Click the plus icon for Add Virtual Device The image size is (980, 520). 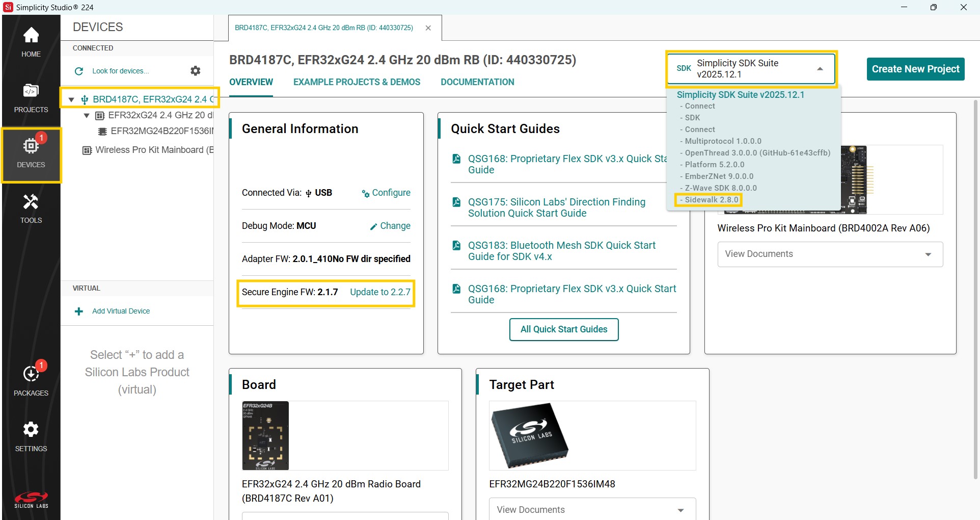tap(79, 311)
